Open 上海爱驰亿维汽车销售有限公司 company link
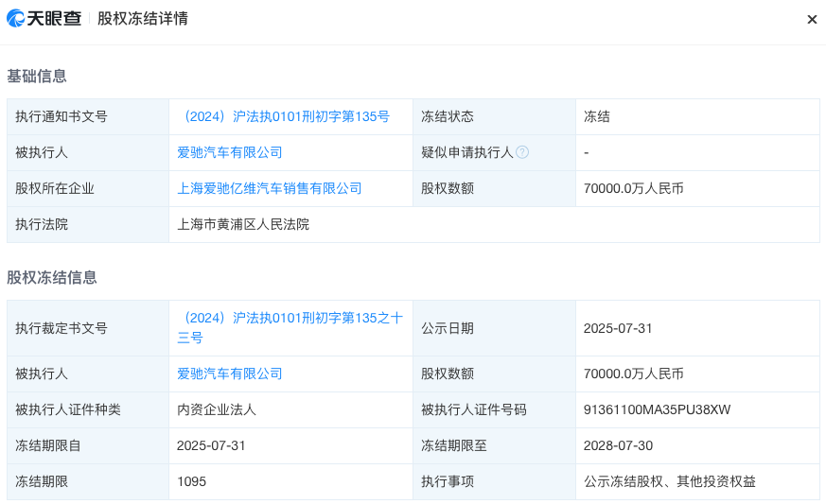Image resolution: width=826 pixels, height=504 pixels. tap(270, 188)
